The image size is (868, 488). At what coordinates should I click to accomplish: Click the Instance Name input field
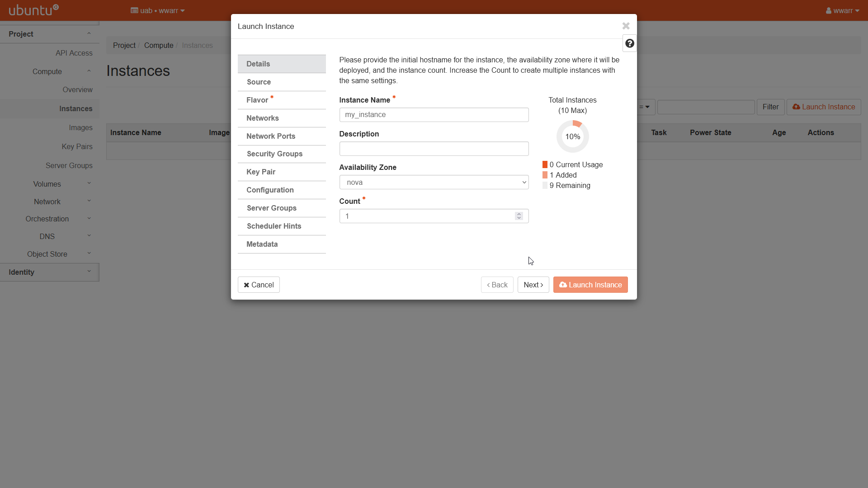(434, 115)
